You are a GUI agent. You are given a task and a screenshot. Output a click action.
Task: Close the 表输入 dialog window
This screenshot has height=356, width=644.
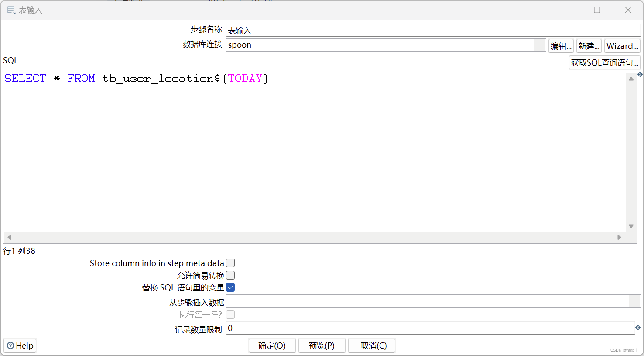pyautogui.click(x=628, y=10)
